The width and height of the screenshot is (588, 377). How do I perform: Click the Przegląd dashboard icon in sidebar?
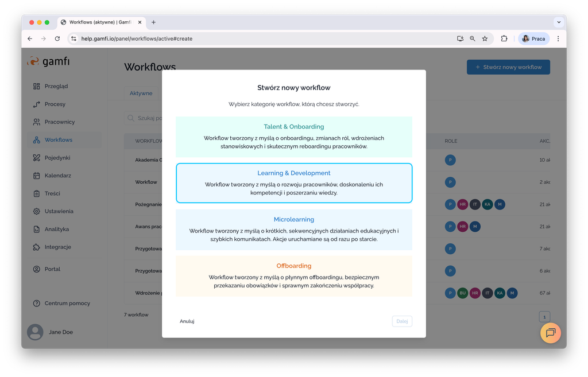pyautogui.click(x=37, y=86)
